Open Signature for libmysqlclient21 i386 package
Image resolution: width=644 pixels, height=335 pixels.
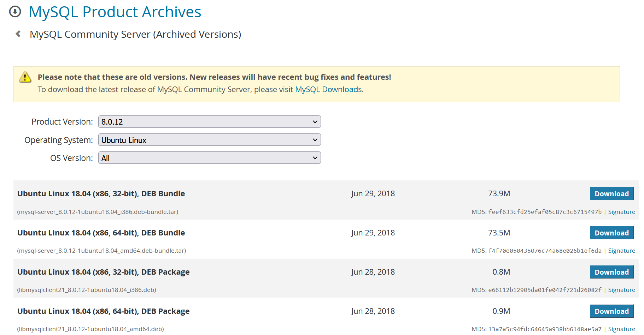click(x=621, y=290)
